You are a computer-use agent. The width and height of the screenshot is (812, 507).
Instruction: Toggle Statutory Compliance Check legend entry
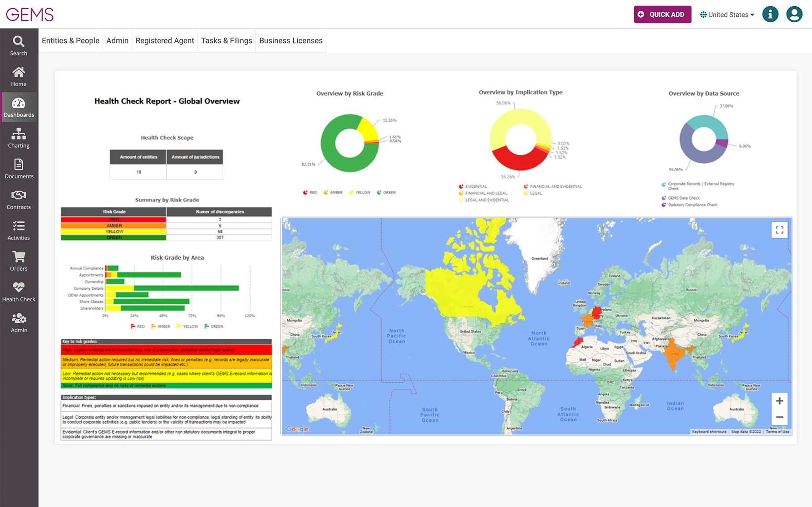pyautogui.click(x=689, y=205)
